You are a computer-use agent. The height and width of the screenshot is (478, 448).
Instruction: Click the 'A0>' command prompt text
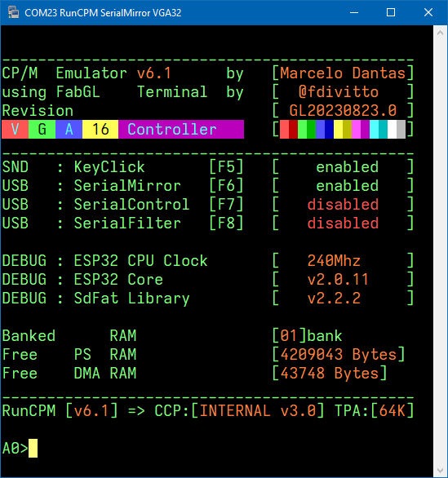[x=15, y=448]
